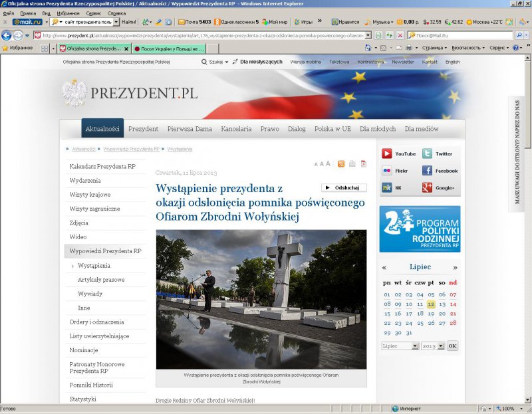
Task: Click the Quick Tabs grid icon
Action: [45, 49]
